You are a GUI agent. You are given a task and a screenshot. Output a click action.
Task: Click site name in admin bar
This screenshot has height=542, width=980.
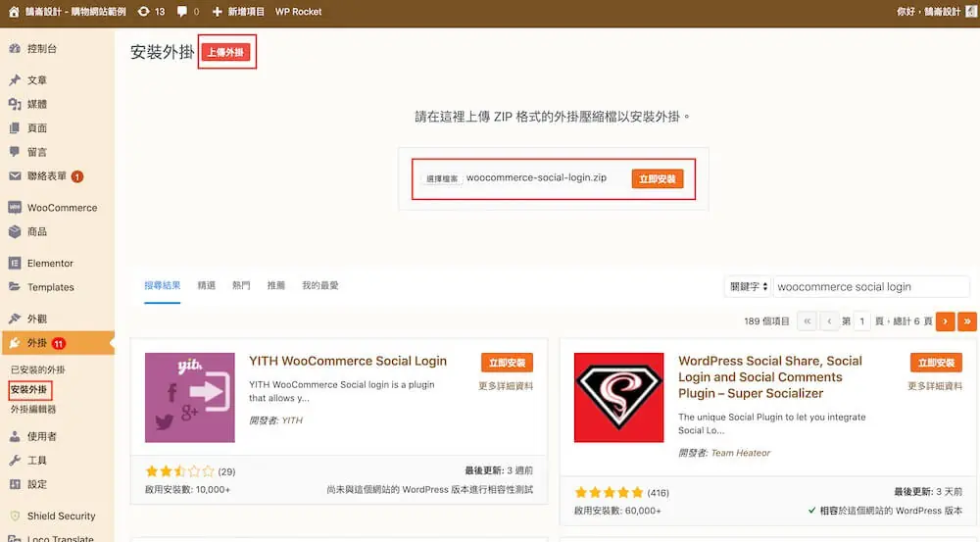coord(75,11)
